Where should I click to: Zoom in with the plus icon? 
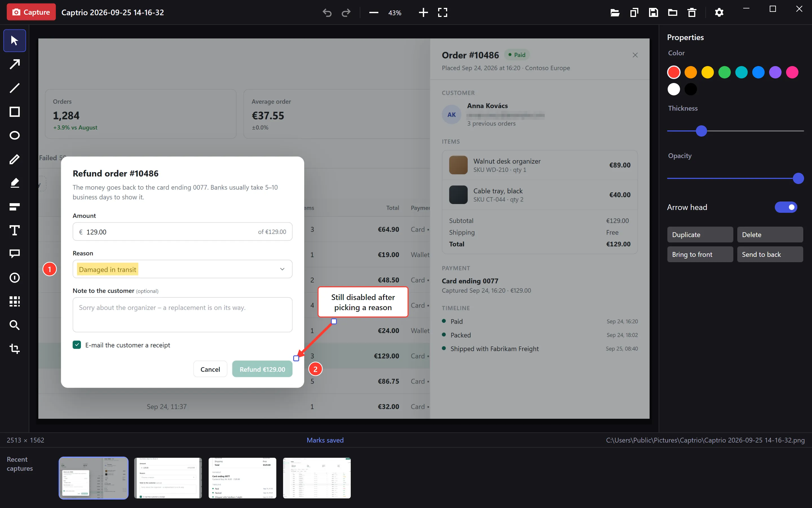click(423, 13)
